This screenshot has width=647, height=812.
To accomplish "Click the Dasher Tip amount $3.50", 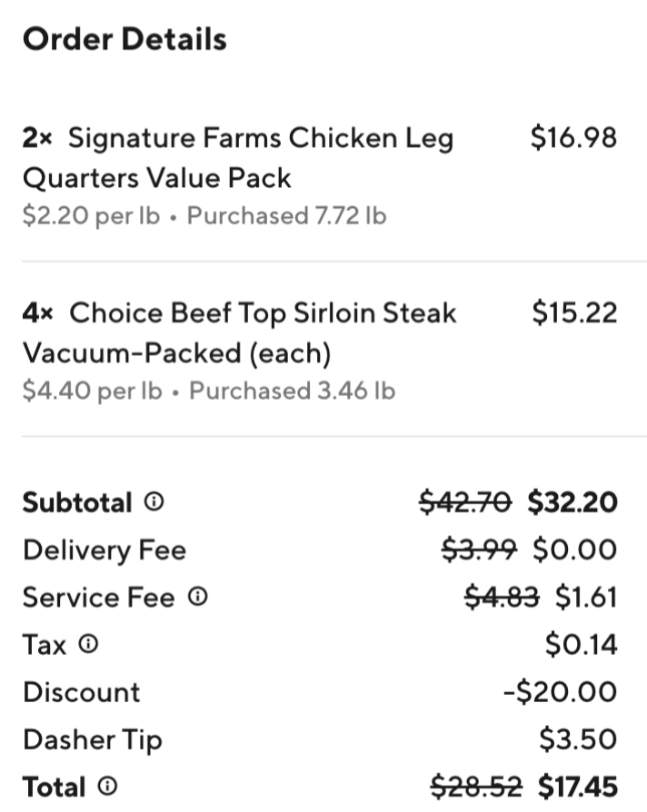I will tap(578, 739).
